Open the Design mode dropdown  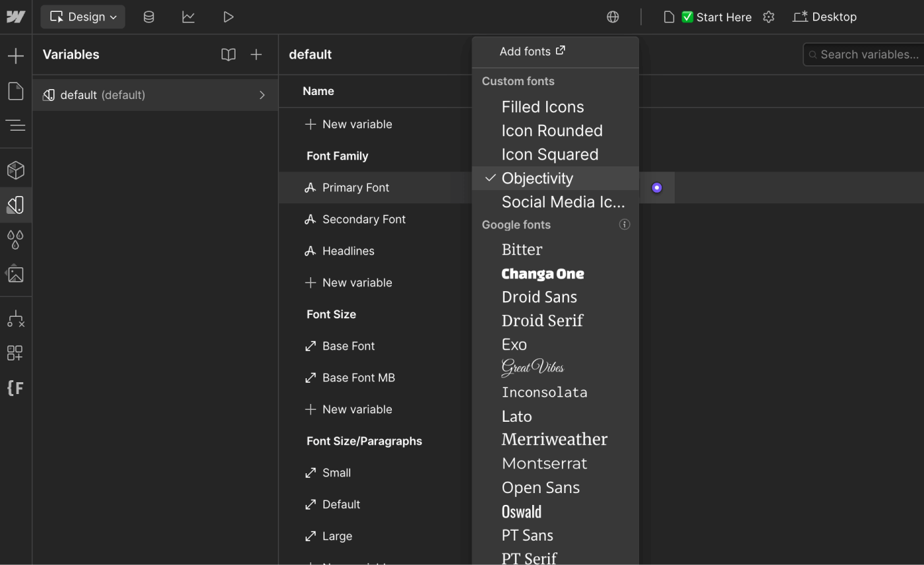click(x=82, y=16)
